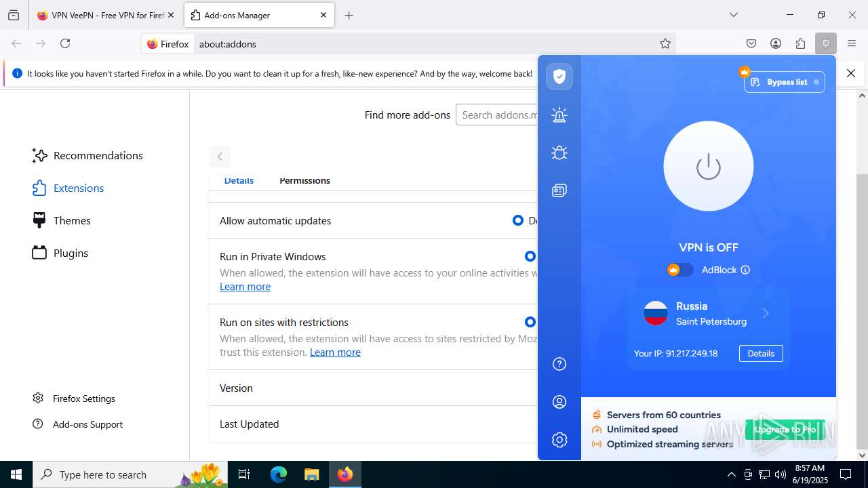Close the VPN VeePN tab

point(170,16)
